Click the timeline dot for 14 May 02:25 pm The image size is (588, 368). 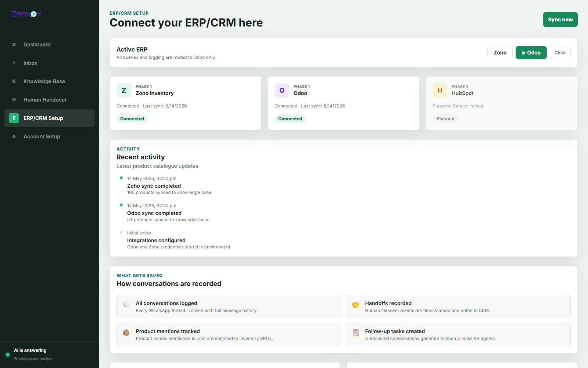point(121,205)
